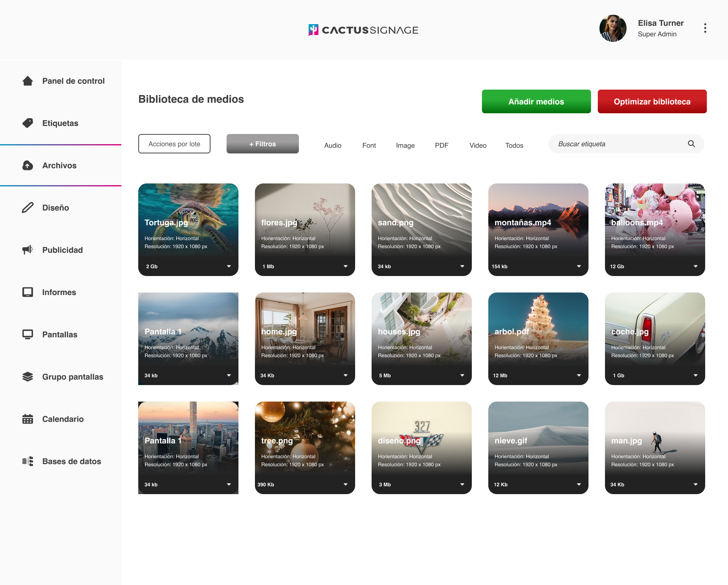Open the balloons.mp4 thumbnail
728x585 pixels.
pos(654,211)
